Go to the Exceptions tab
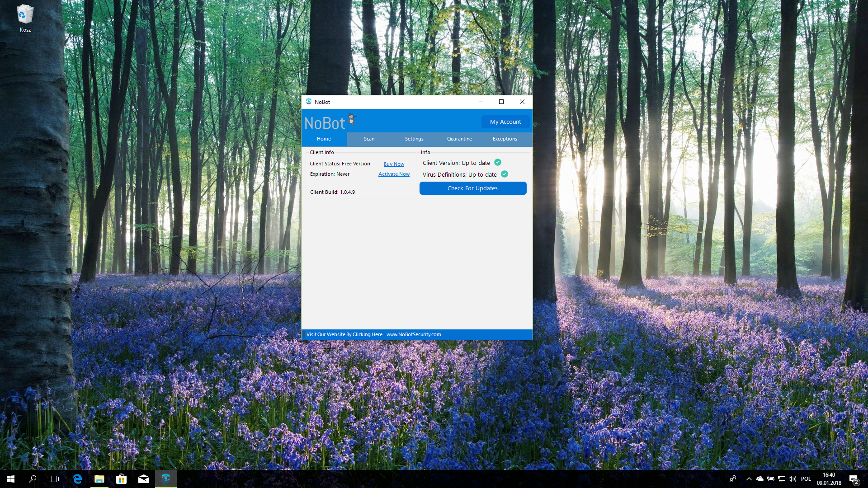Screen dimensions: 868x488 505,139
